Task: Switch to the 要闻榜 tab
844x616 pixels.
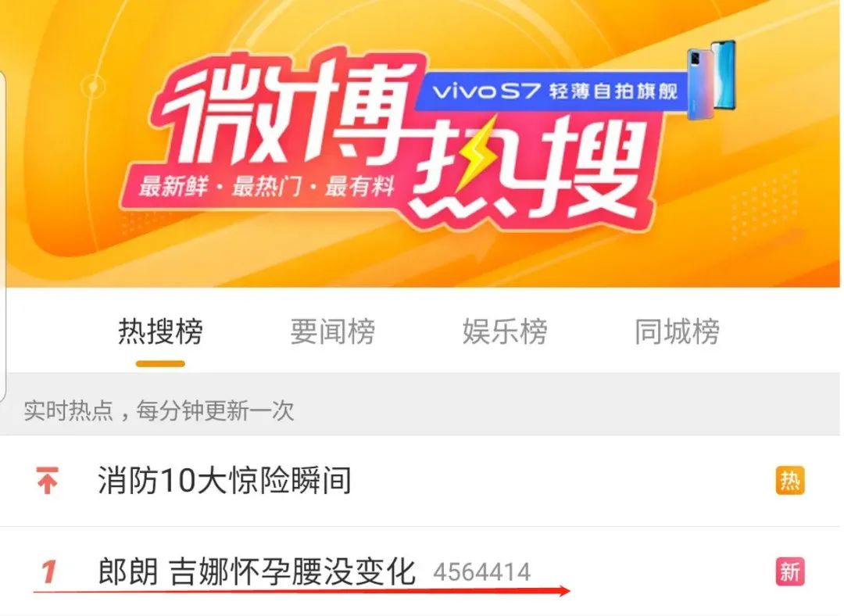Action: (x=332, y=331)
